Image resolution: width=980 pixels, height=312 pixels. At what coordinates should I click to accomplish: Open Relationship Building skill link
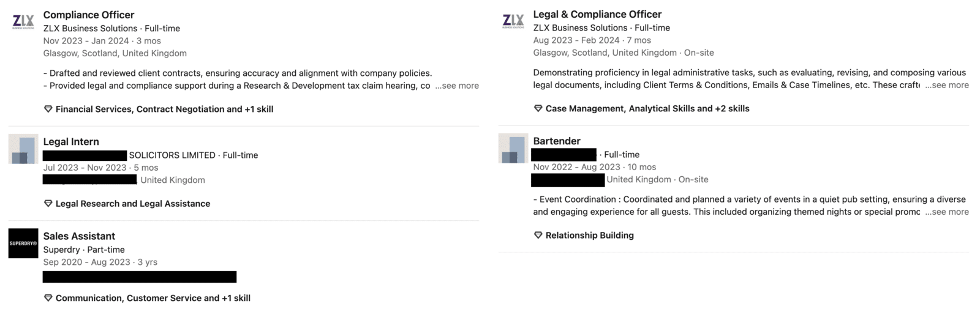[590, 235]
